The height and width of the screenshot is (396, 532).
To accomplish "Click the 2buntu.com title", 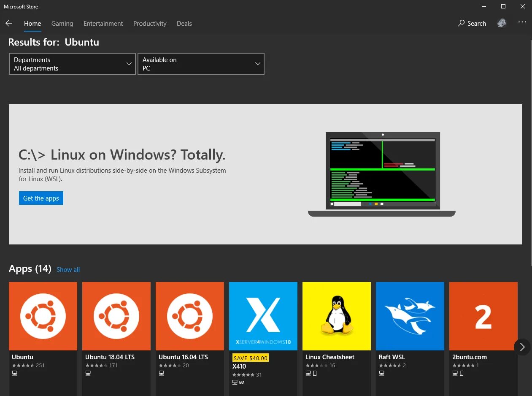I will [470, 357].
